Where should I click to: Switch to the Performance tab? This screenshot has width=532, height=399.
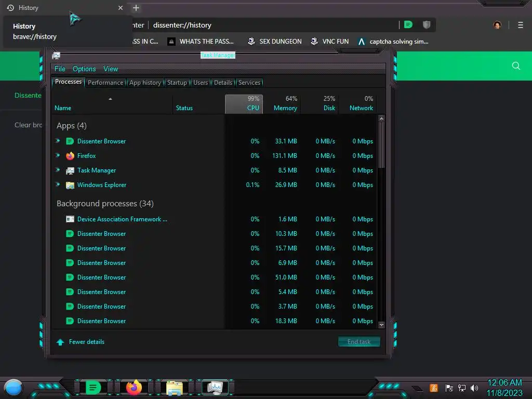pyautogui.click(x=105, y=83)
